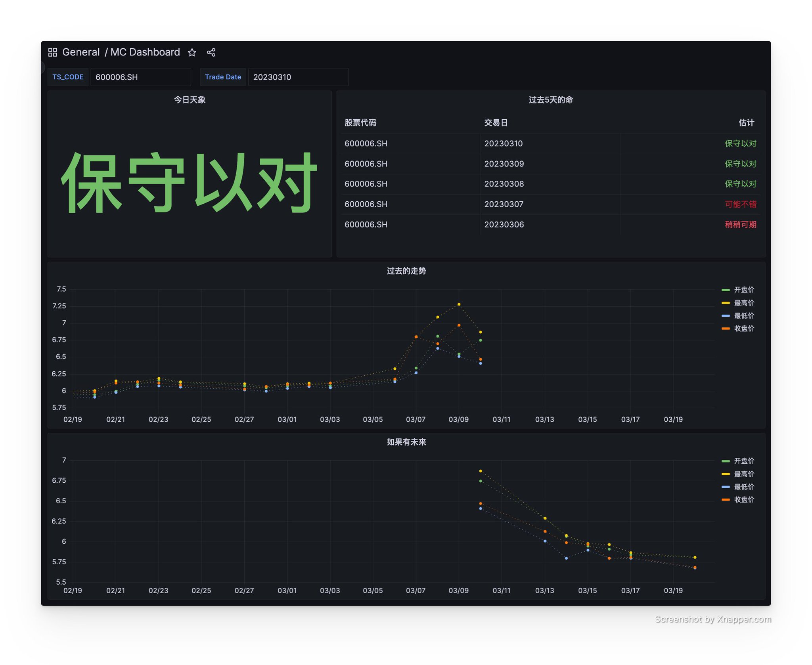Click yellow 最高价 color swatch in 过去的走势
Screen dimensions: 812x665
click(x=726, y=303)
